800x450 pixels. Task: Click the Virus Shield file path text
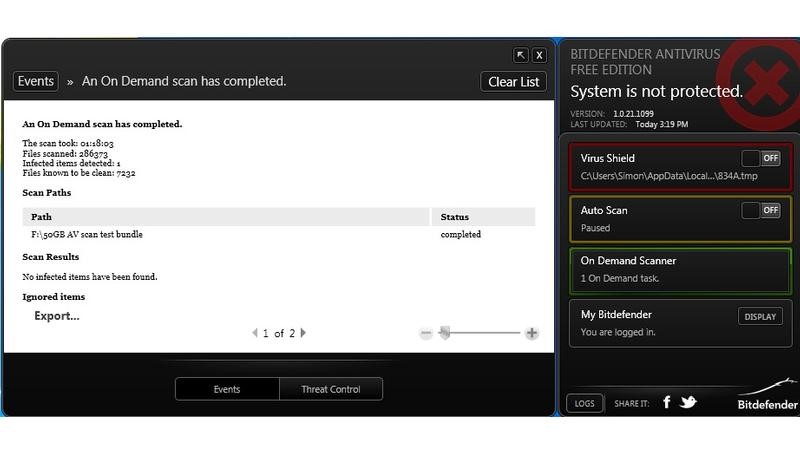pyautogui.click(x=669, y=176)
